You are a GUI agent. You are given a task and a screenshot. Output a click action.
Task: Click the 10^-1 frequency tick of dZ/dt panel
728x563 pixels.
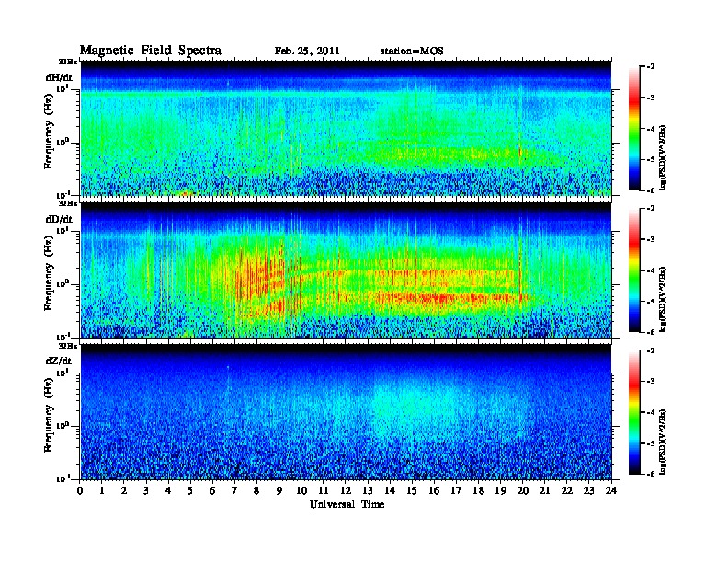coord(63,478)
